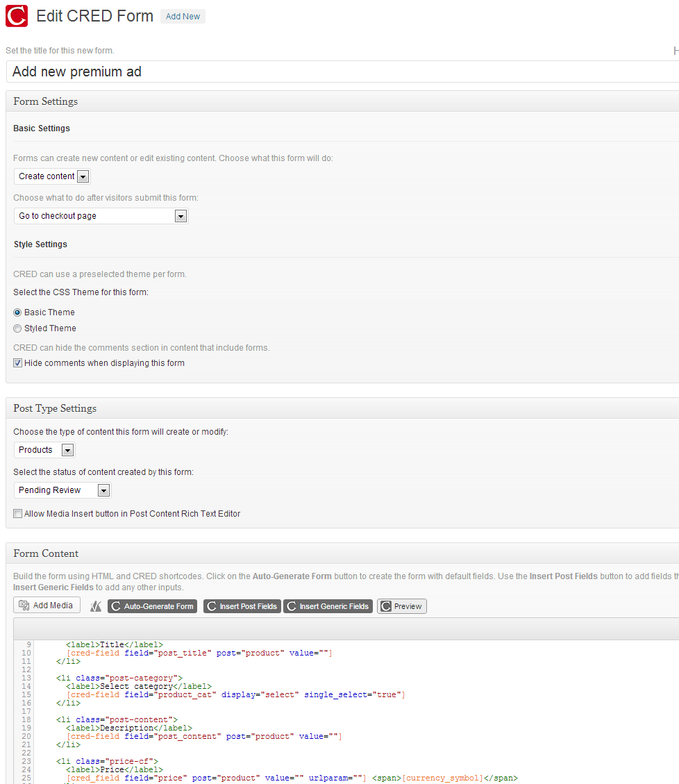Click li class post-category code line
Screen dimensions: 679x784
pos(119,678)
